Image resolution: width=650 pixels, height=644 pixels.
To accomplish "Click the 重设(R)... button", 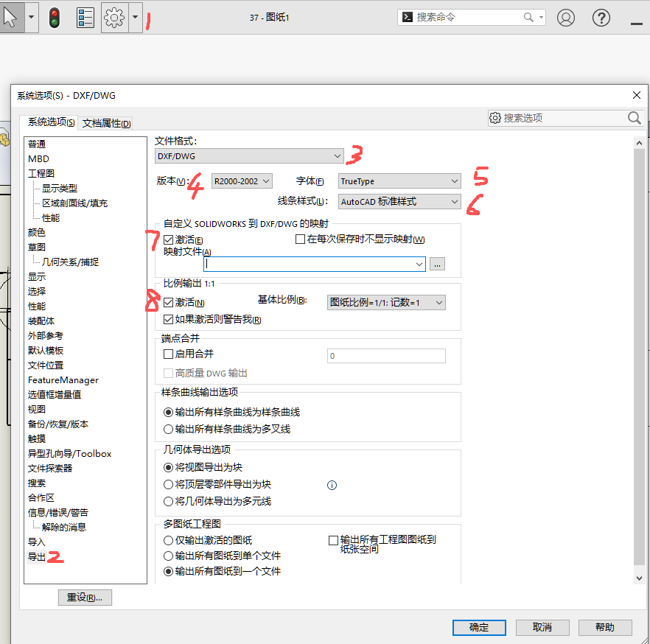I will 85,598.
